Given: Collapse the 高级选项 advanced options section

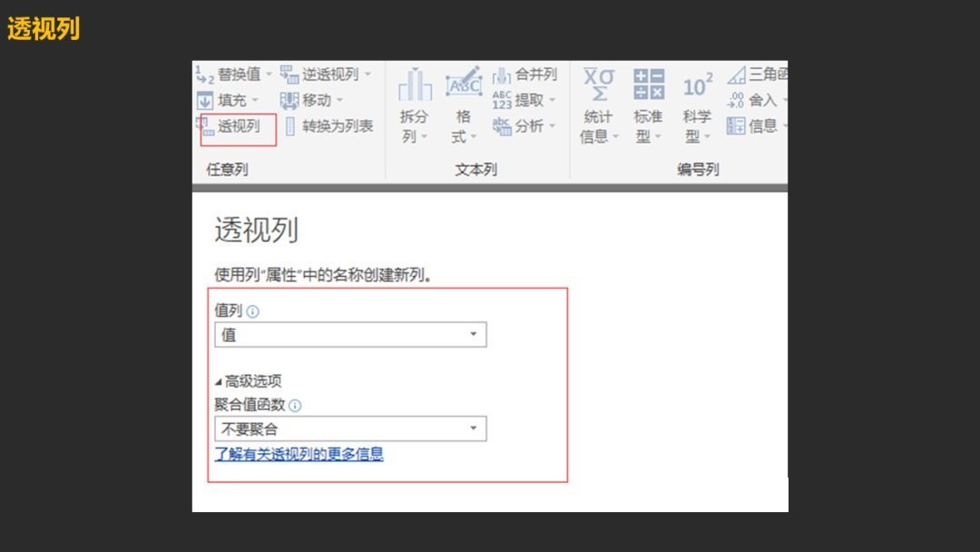Looking at the screenshot, I should pos(219,381).
